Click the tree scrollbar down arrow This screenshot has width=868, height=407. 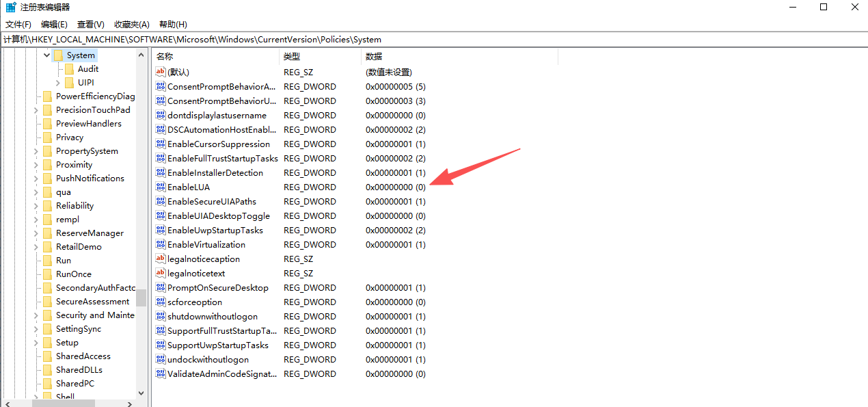[141, 393]
